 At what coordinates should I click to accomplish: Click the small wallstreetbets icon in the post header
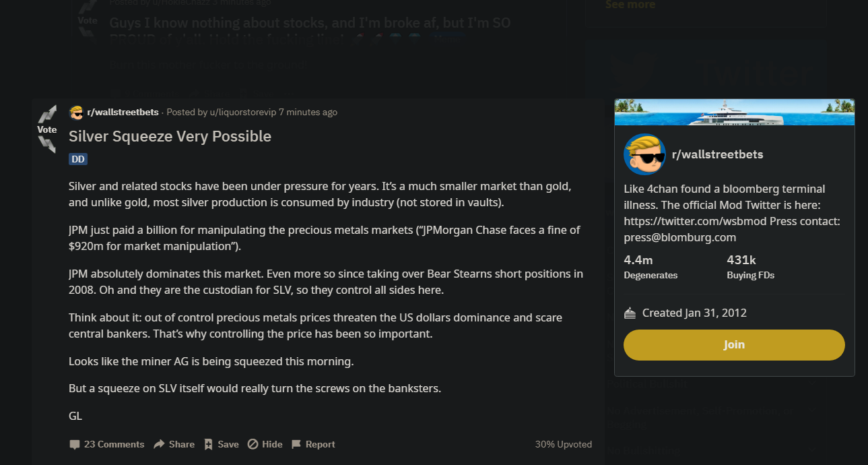(x=76, y=113)
